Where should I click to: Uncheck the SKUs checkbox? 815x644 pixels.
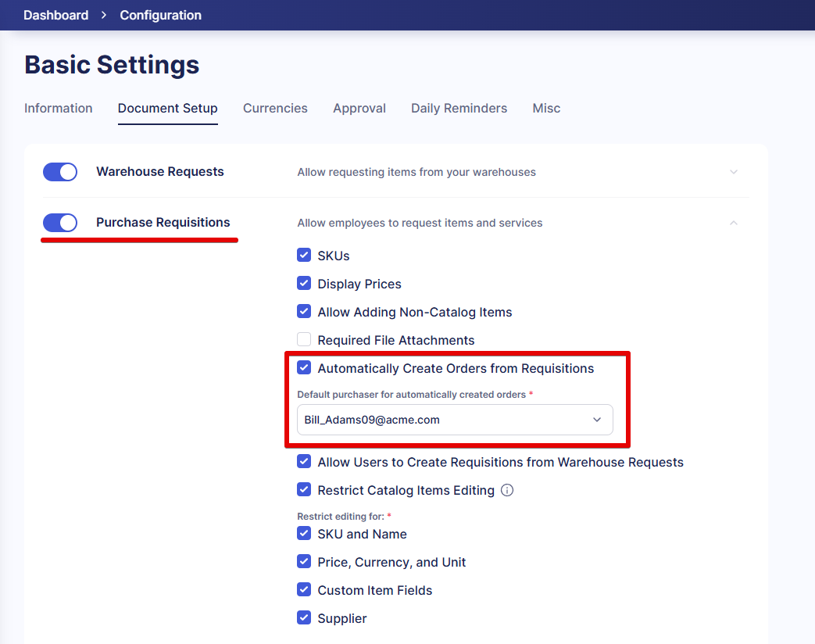(304, 256)
